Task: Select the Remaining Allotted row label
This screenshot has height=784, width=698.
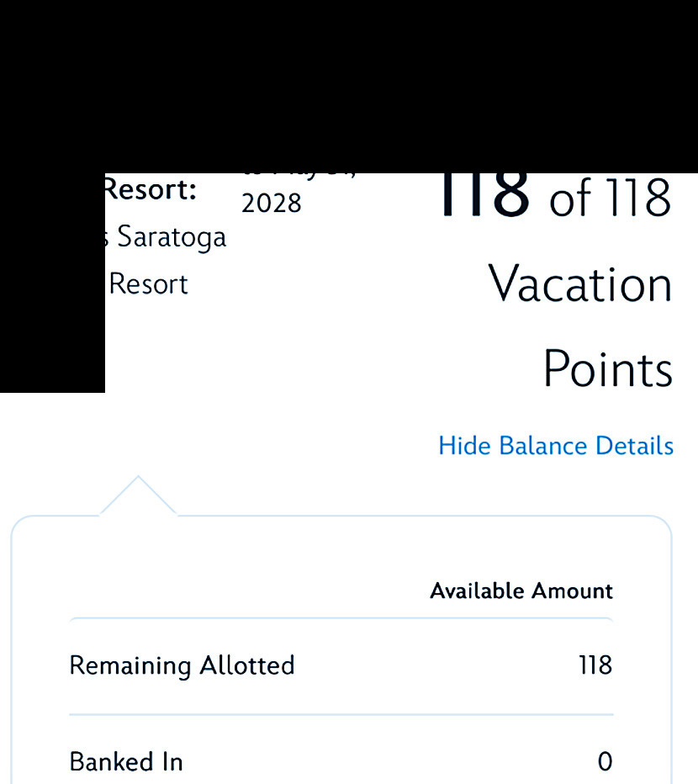Action: coord(182,666)
